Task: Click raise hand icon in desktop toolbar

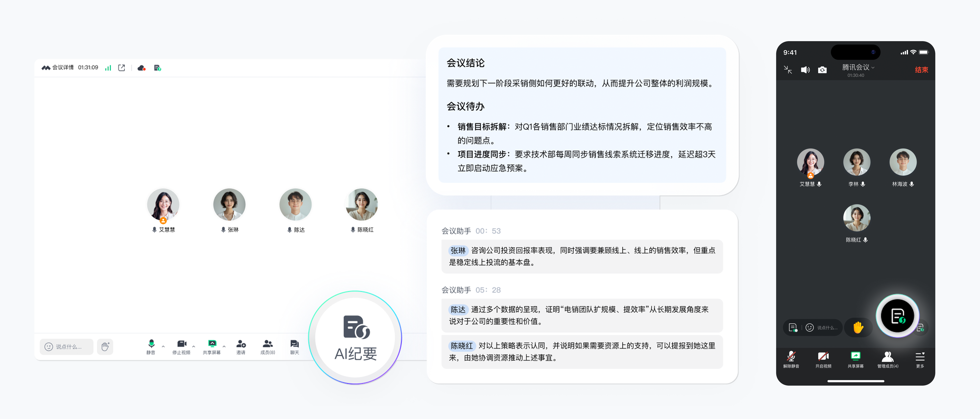Action: (x=105, y=346)
